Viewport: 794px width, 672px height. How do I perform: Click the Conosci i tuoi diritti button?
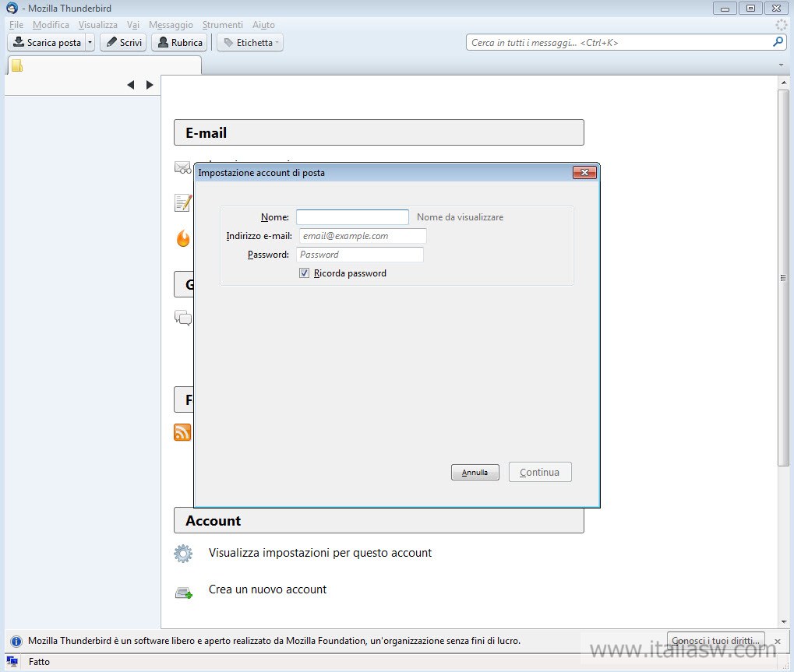[x=715, y=641]
